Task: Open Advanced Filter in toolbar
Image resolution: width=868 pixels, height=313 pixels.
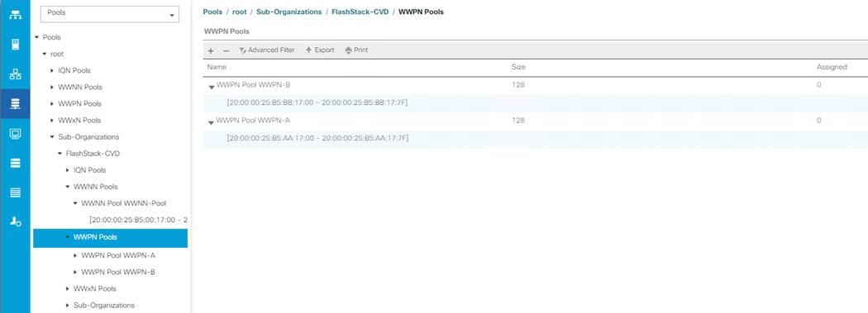Action: [x=267, y=50]
